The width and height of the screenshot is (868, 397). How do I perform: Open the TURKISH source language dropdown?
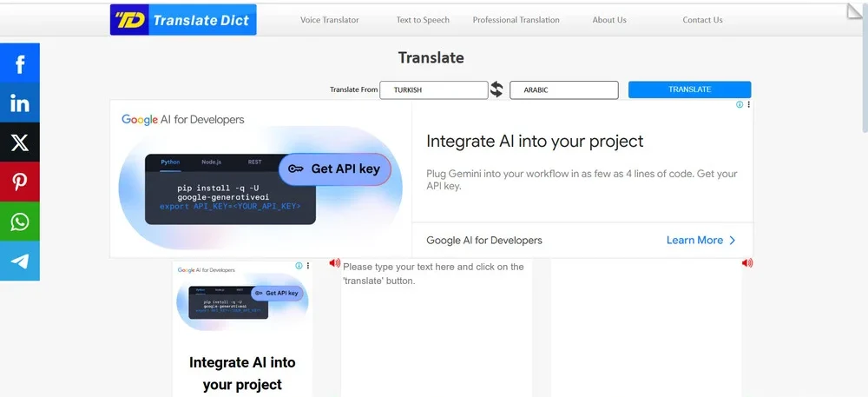click(433, 89)
